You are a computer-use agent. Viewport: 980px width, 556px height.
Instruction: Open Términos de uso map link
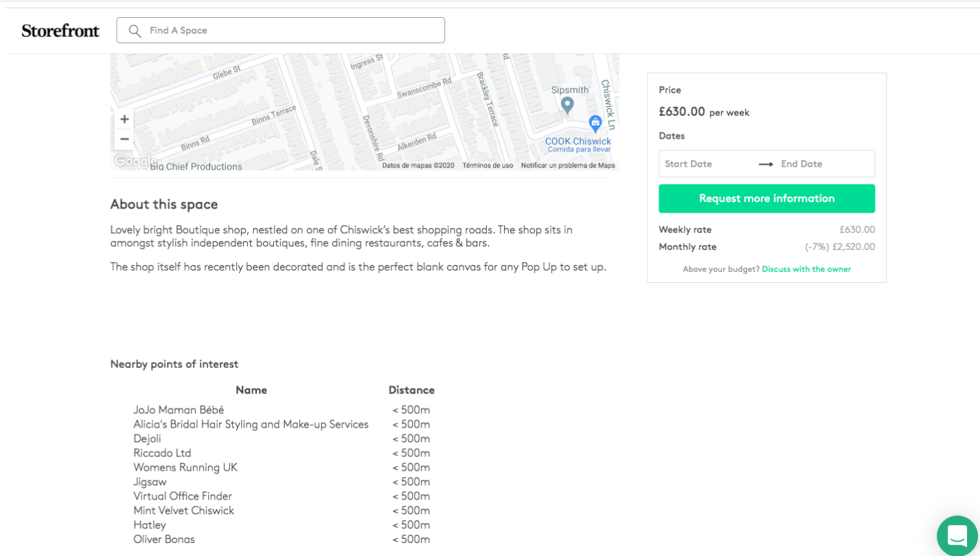coord(488,165)
